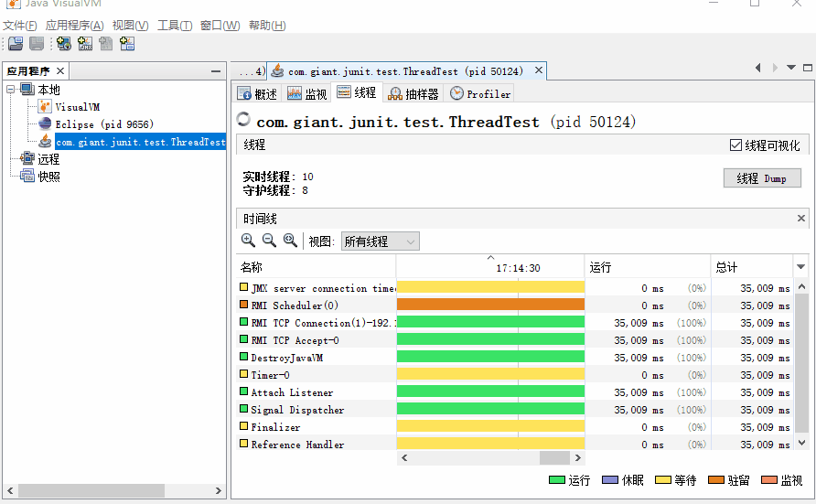Click the timeline scroll right arrow
The height and width of the screenshot is (504, 816).
point(577,457)
